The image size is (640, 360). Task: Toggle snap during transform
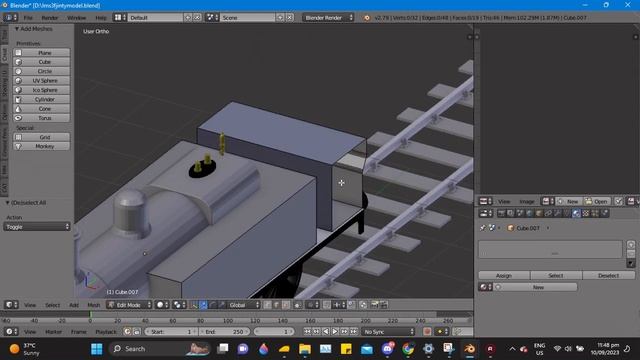point(327,305)
